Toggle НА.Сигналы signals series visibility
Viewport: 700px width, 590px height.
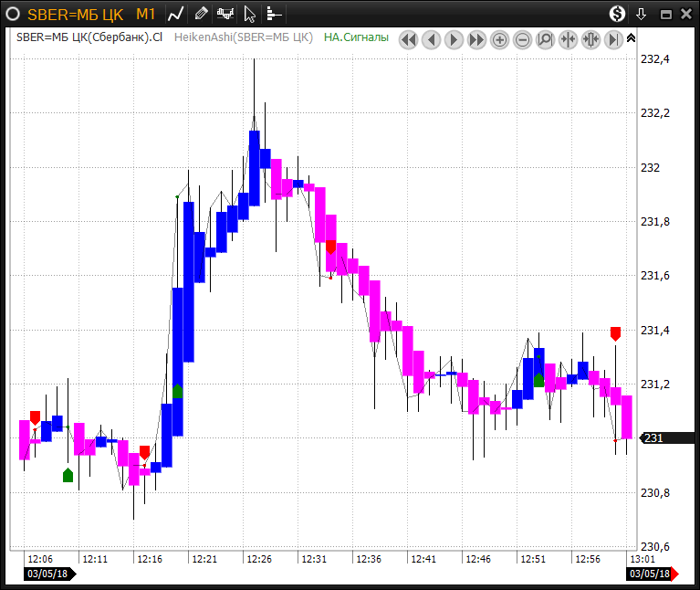coord(358,37)
